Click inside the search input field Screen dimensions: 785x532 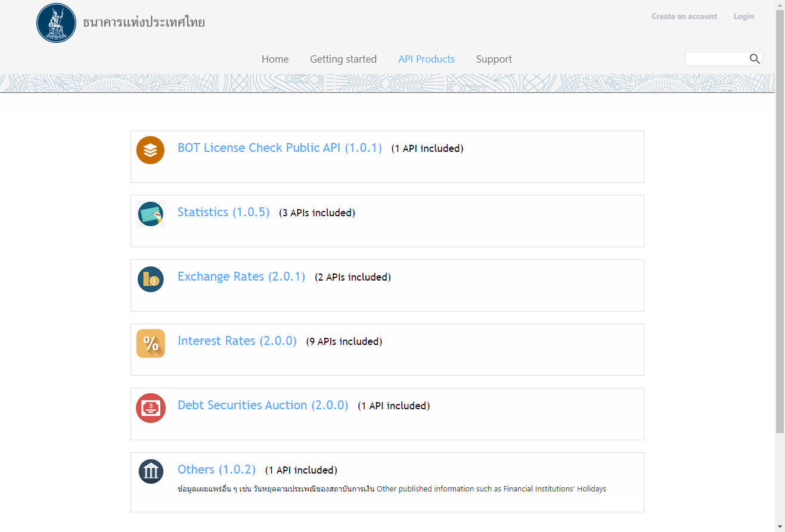click(717, 58)
